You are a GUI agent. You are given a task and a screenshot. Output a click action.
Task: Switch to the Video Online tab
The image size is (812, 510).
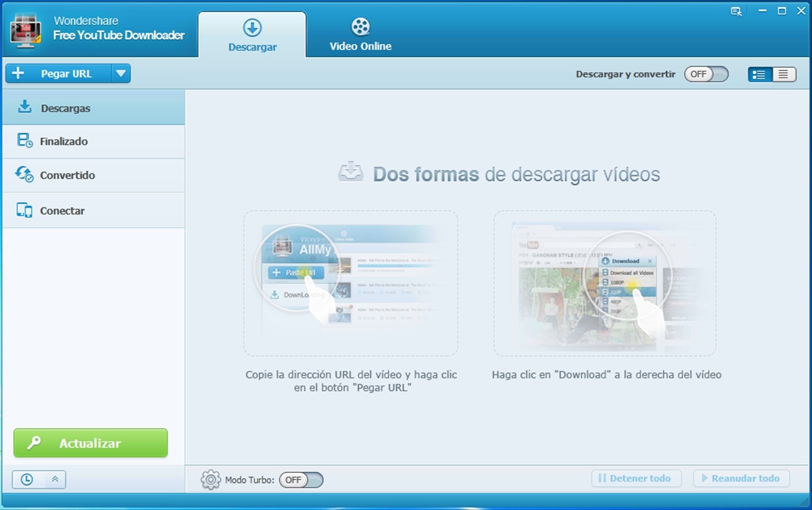coord(360,35)
